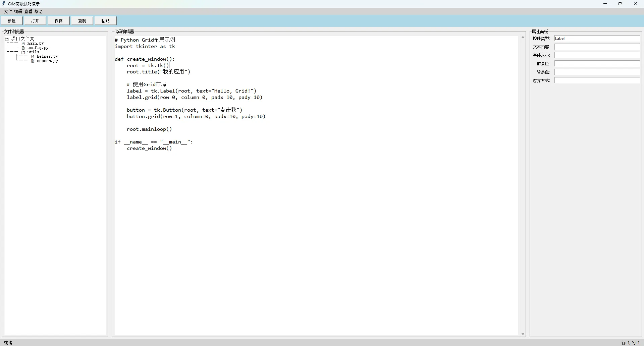Image resolution: width=644 pixels, height=346 pixels.
Task: Click the config.py file icon
Action: coord(23,48)
